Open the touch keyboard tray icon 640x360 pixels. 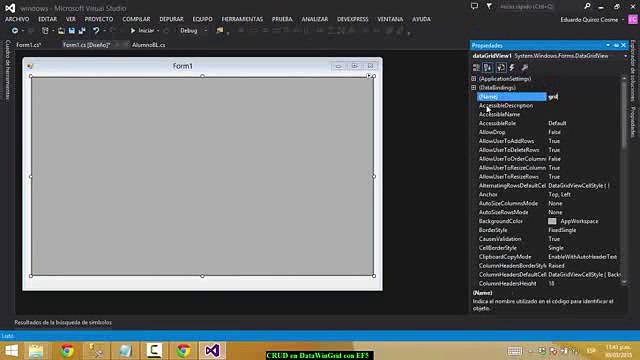click(x=514, y=351)
